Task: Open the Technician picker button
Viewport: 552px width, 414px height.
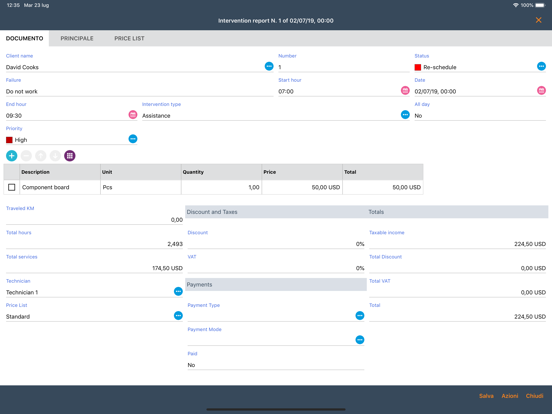Action: click(x=178, y=291)
